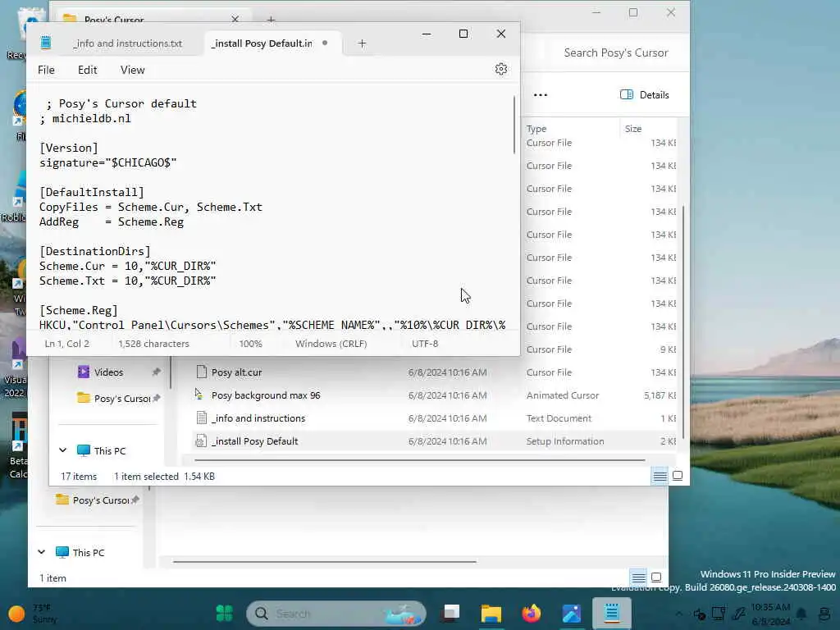Click UTF-8 encoding indicator
The image size is (840, 630).
click(425, 344)
